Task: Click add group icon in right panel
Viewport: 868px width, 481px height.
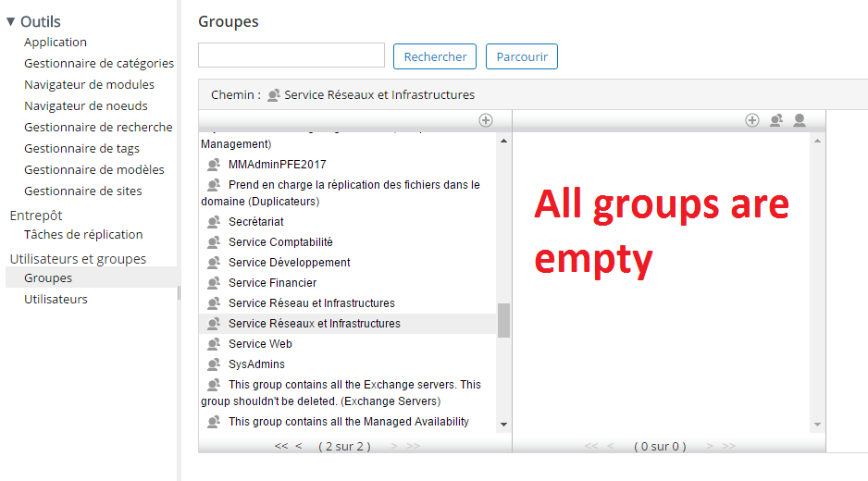Action: point(776,120)
